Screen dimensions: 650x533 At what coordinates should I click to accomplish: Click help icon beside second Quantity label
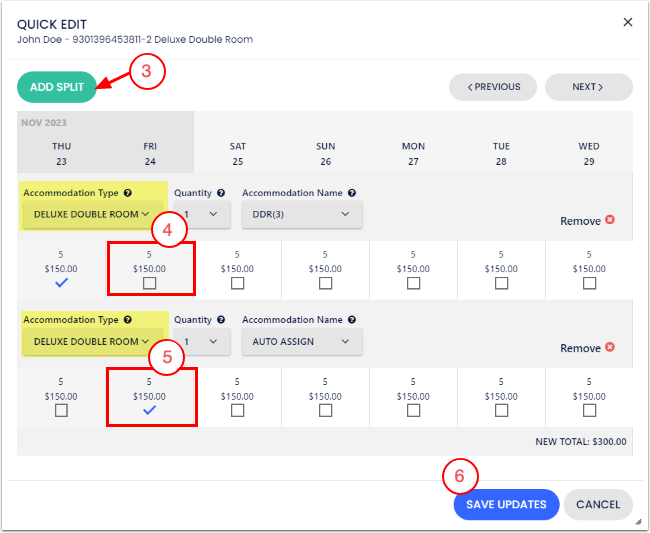pyautogui.click(x=220, y=320)
